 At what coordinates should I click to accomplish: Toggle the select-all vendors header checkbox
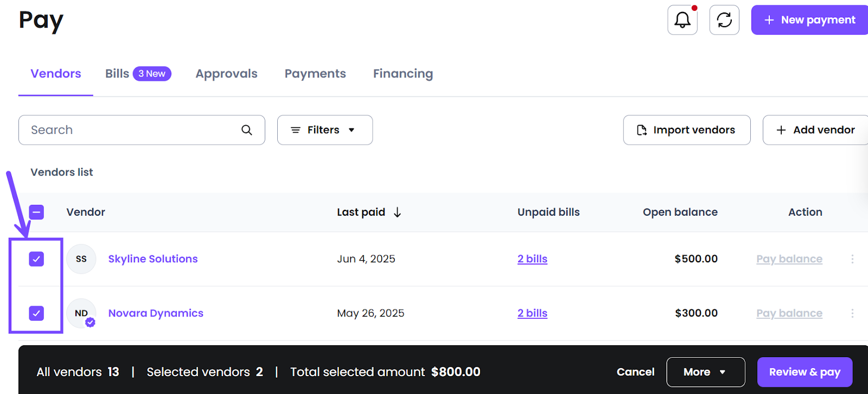click(x=36, y=212)
